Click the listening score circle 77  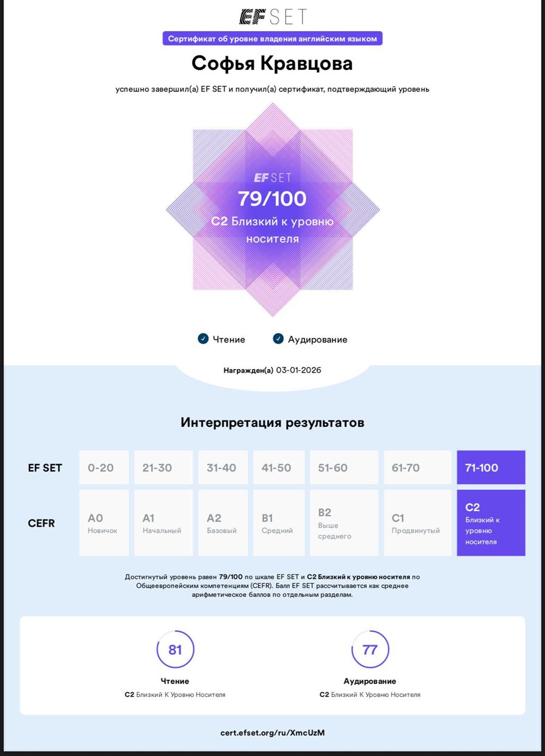point(370,650)
